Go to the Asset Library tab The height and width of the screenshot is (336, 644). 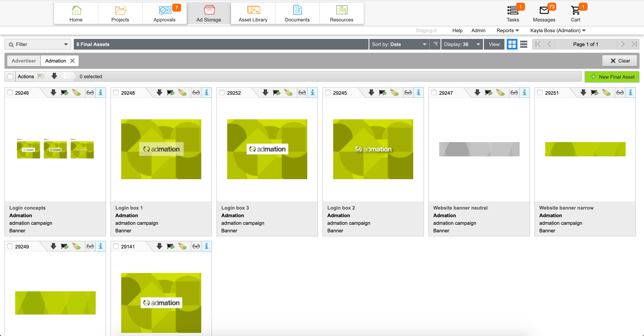pos(253,13)
